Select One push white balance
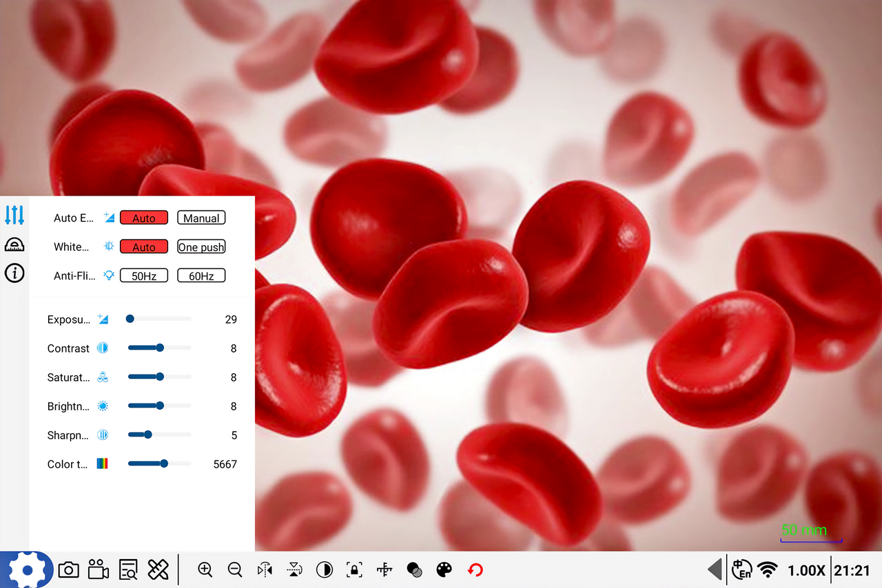Image resolution: width=882 pixels, height=588 pixels. (201, 247)
